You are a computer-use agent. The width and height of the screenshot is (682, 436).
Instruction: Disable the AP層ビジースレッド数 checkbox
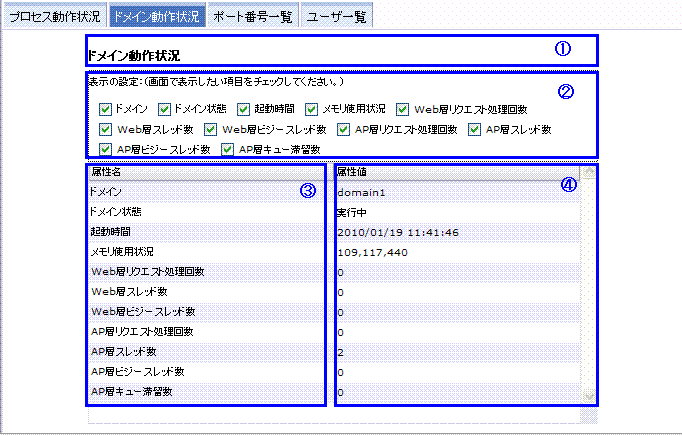(106, 149)
